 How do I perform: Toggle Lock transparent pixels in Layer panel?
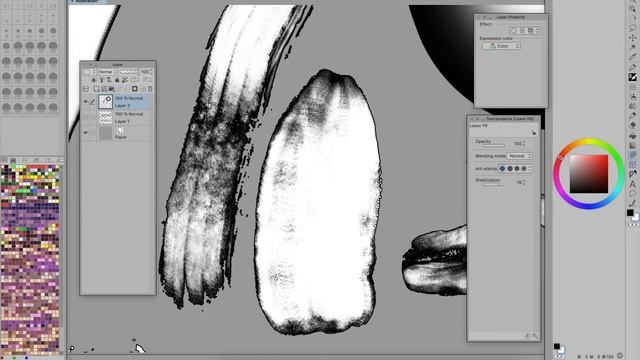(124, 80)
